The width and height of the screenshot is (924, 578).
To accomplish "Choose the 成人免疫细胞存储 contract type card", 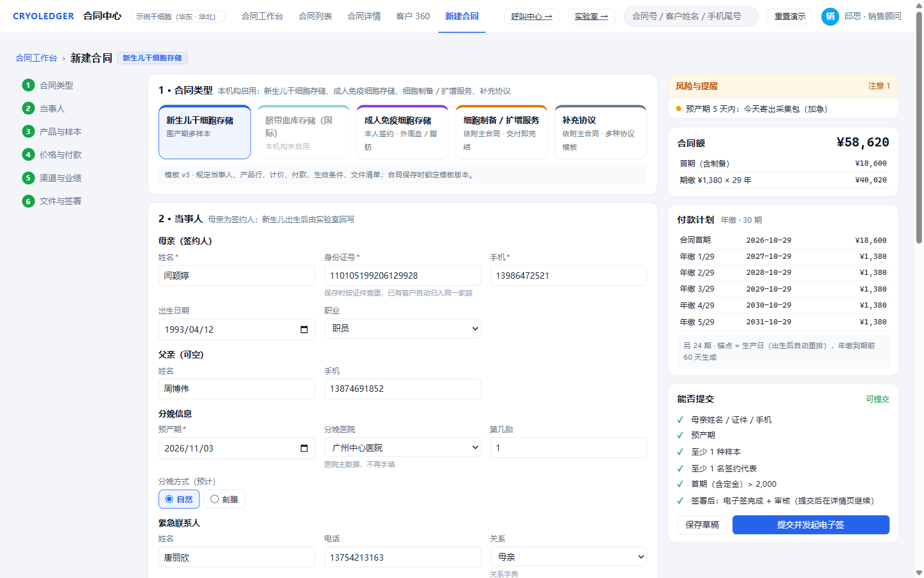I will pos(402,132).
